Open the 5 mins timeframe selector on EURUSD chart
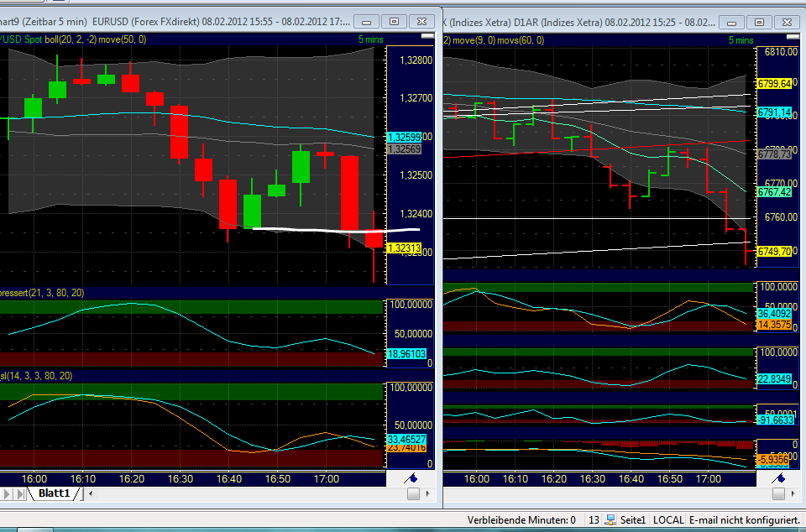 (x=370, y=39)
